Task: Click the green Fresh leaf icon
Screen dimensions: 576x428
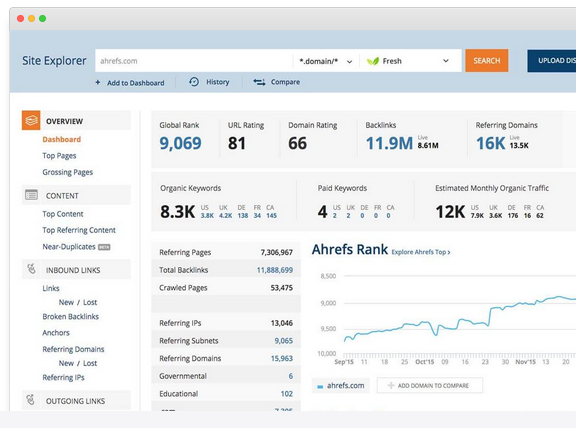Action: click(x=372, y=61)
